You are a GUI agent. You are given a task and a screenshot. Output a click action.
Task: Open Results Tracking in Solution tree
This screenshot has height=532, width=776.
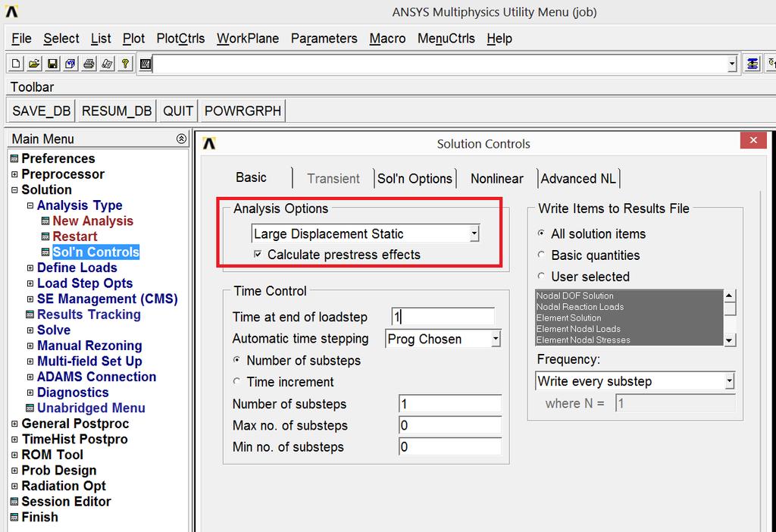click(x=89, y=315)
